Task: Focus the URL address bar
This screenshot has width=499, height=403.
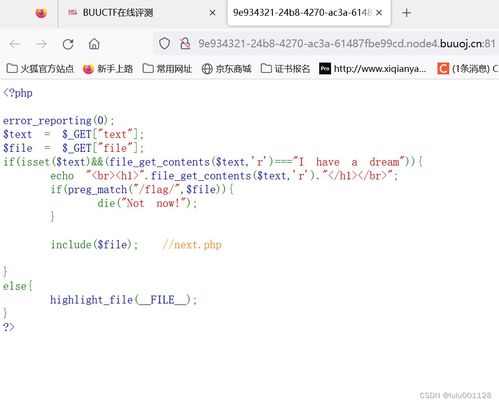Action: point(346,44)
